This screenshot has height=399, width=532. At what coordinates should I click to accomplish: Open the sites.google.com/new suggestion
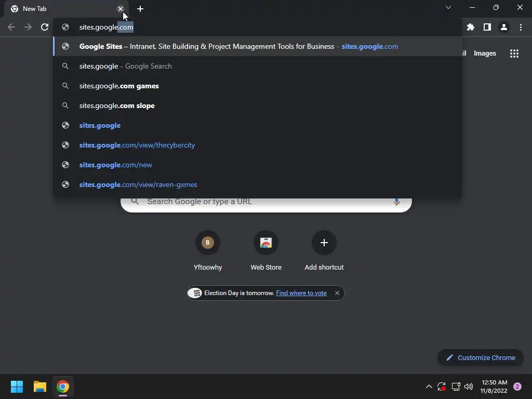(258, 165)
